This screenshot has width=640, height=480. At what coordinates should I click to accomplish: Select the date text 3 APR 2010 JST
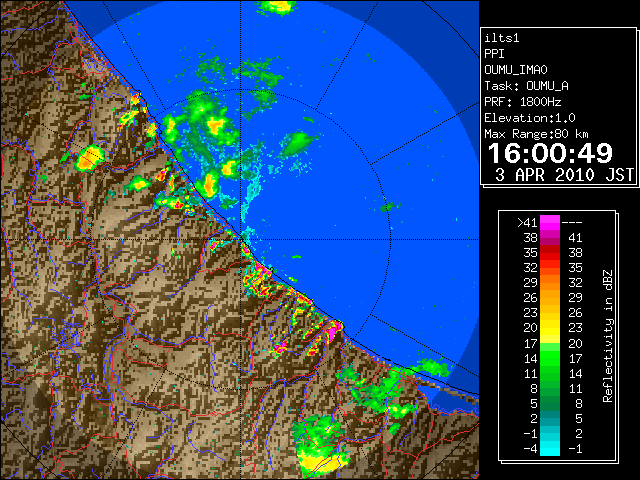tap(564, 175)
